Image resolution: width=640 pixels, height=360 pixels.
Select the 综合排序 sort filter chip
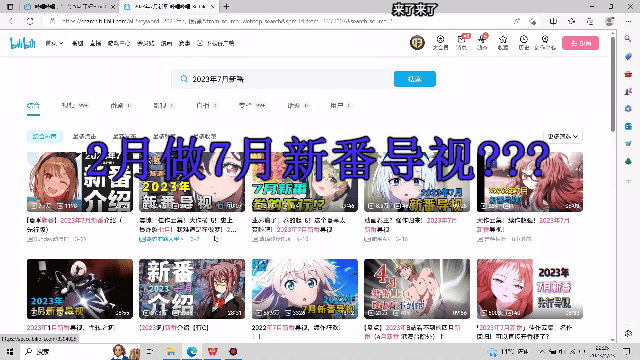[x=44, y=136]
